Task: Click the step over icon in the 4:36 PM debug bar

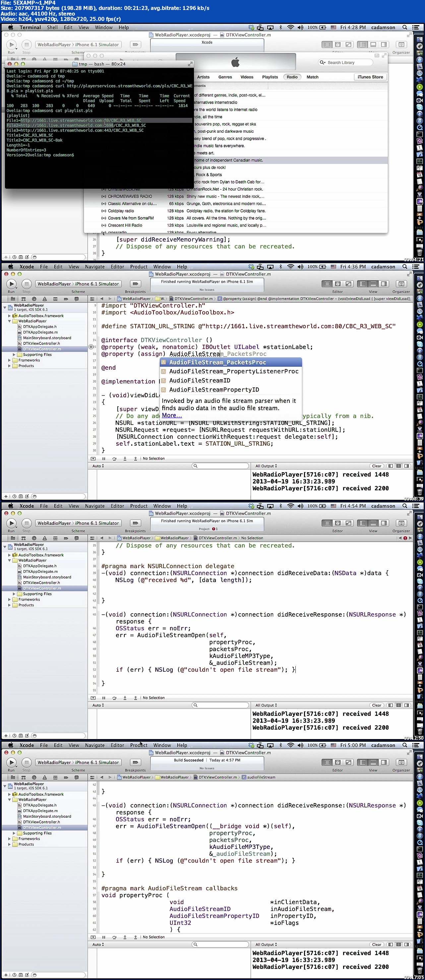Action: point(114,458)
